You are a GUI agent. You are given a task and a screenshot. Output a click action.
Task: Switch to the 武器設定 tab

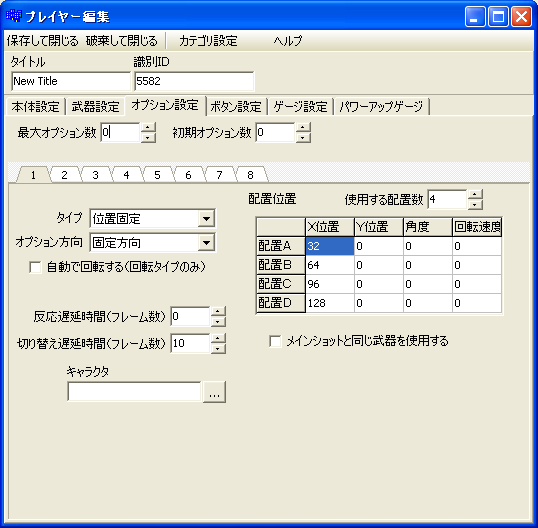point(95,107)
